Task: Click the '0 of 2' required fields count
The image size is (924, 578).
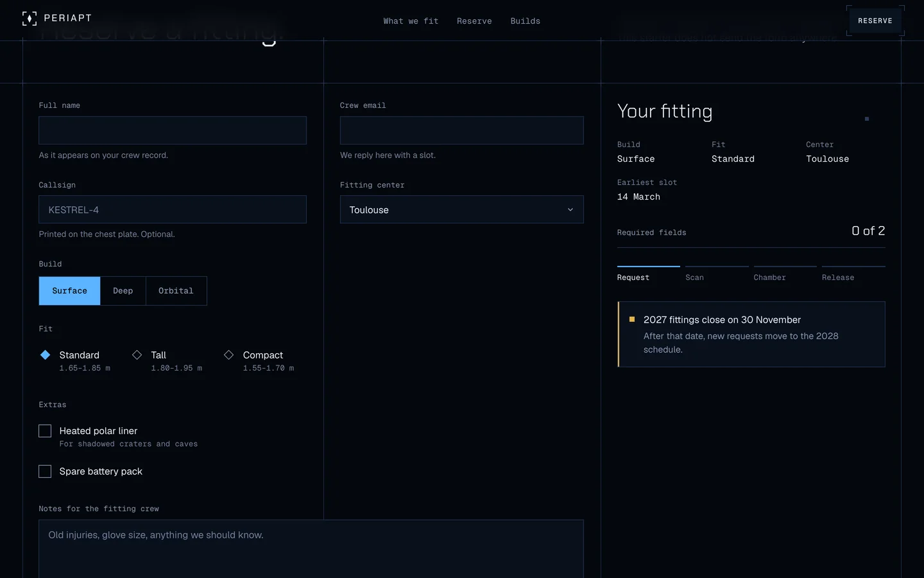Action: (868, 231)
